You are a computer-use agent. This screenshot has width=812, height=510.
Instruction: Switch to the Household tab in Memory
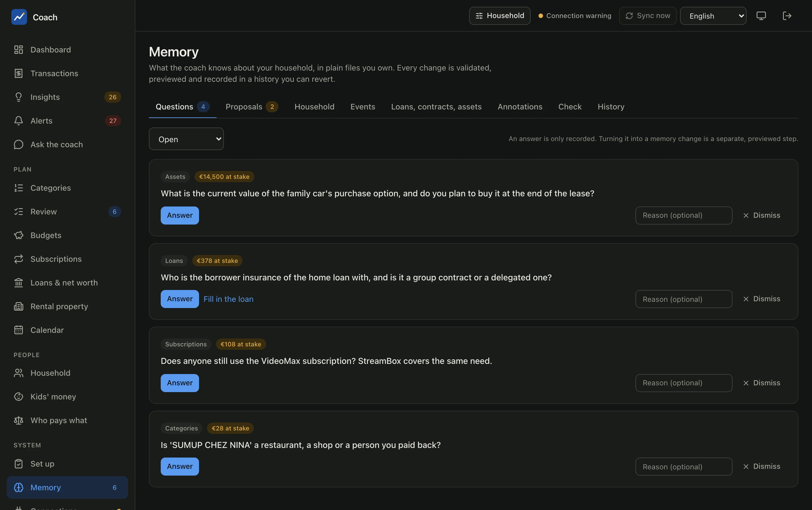314,107
